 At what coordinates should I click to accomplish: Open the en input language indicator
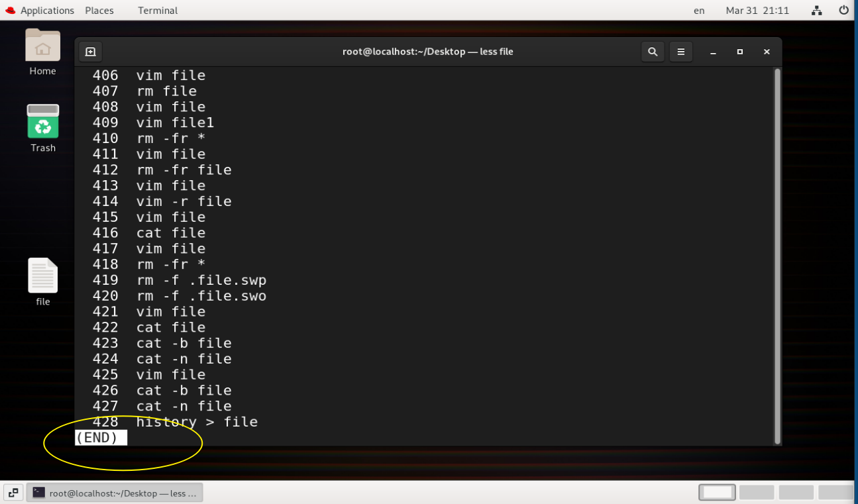pos(699,10)
